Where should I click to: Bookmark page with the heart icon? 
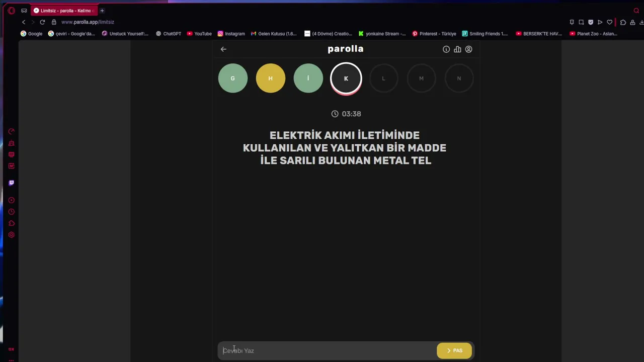(x=609, y=22)
